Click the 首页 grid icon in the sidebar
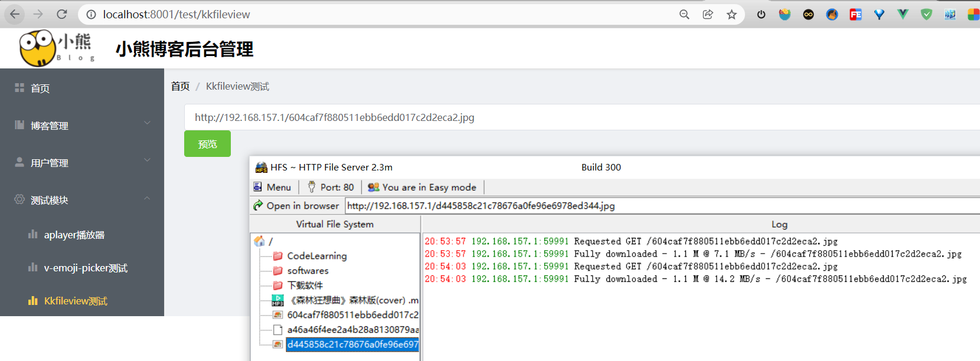 tap(19, 87)
